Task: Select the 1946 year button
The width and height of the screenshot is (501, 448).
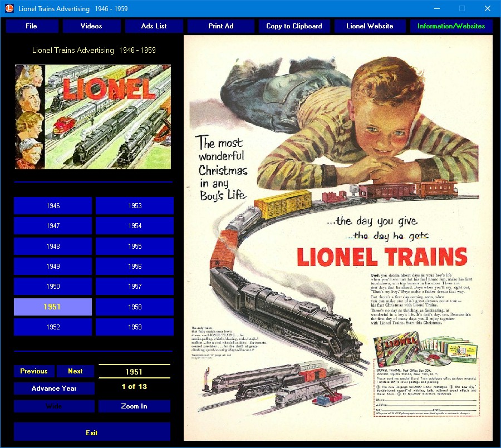Action: point(53,205)
